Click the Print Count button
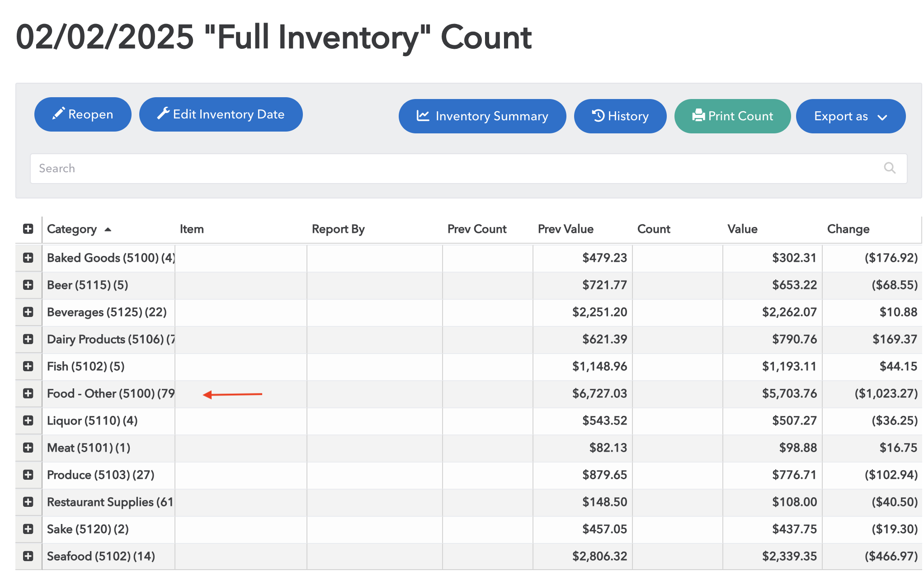Screen dimensions: 924x576 pyautogui.click(x=732, y=116)
